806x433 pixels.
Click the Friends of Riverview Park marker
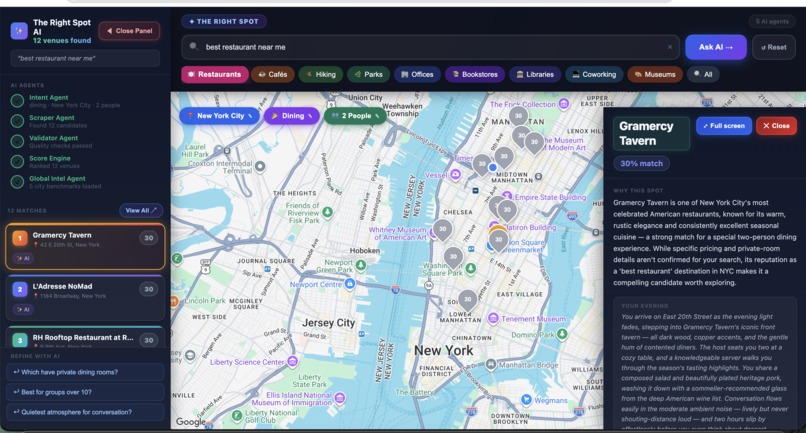coord(327,212)
